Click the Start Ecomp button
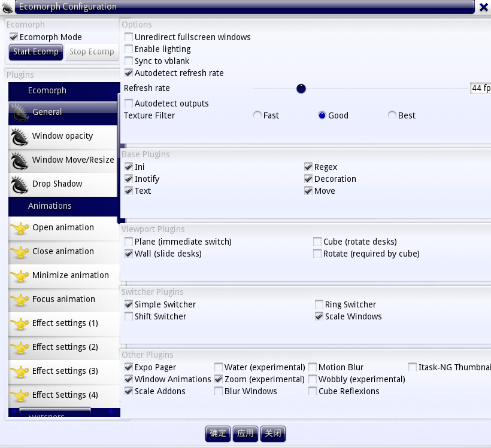The height and width of the screenshot is (448, 491). 36,52
